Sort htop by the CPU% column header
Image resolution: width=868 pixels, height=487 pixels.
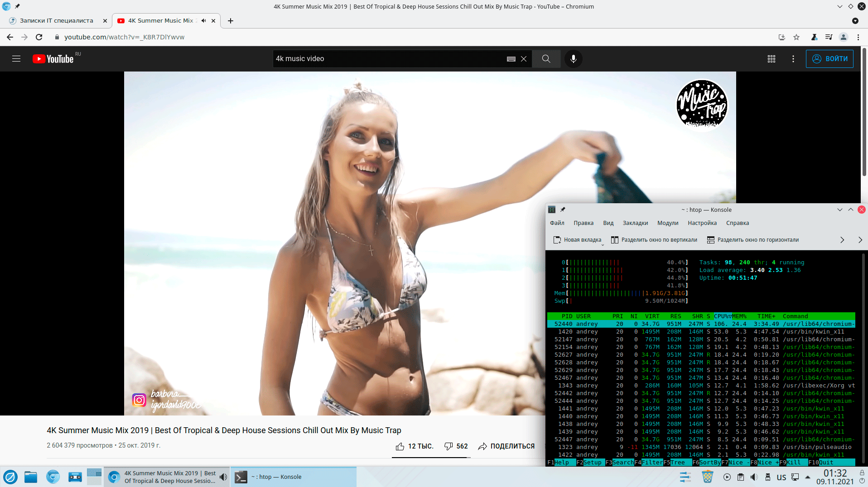[x=722, y=316]
